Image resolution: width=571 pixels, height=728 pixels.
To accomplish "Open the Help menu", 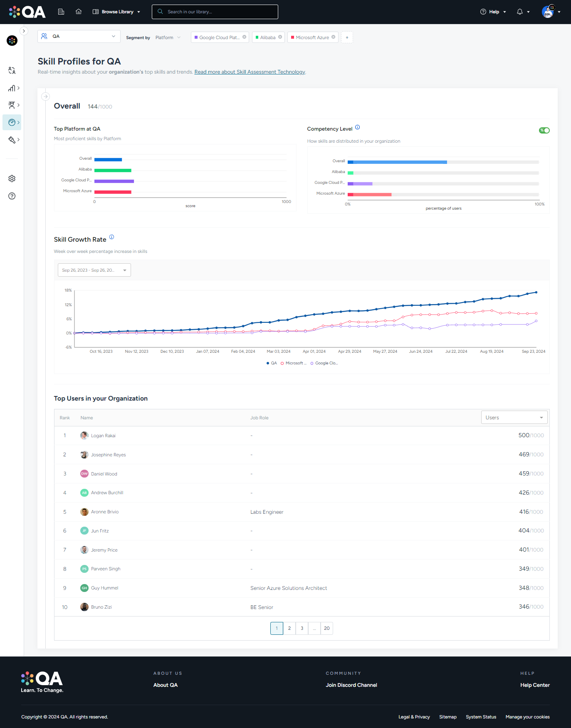I will click(x=493, y=12).
